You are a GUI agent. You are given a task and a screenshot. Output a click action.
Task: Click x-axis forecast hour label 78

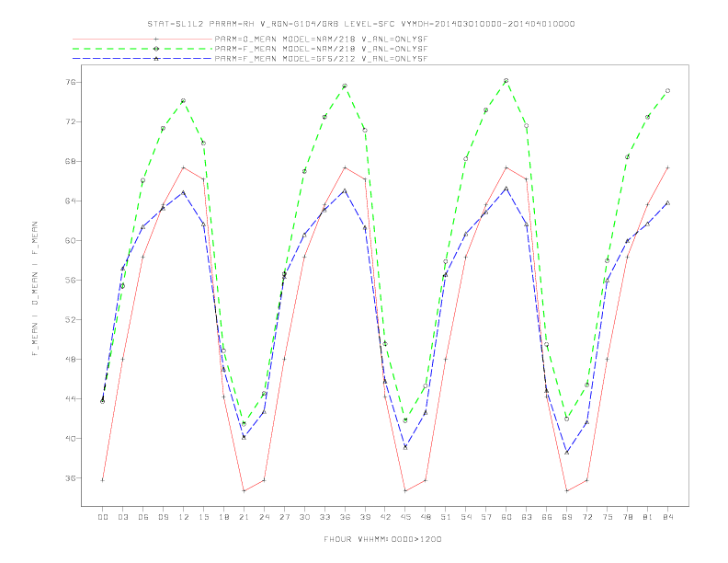point(627,517)
